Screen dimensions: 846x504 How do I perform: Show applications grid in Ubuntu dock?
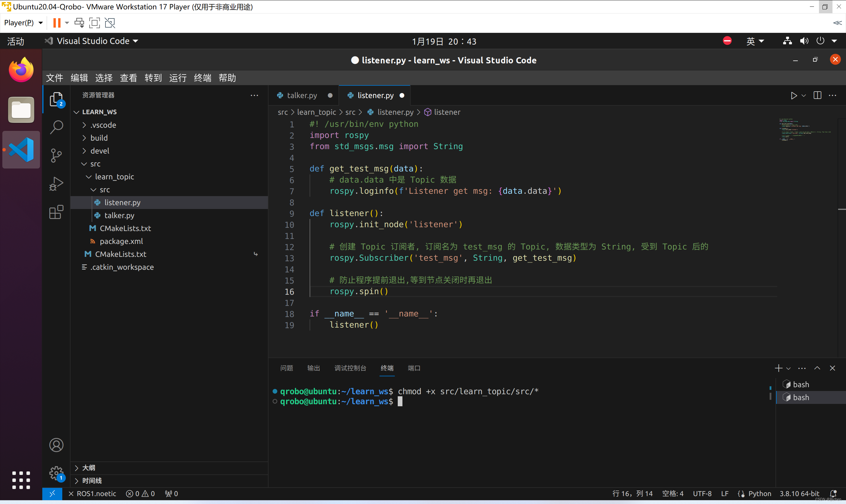pos(21,480)
